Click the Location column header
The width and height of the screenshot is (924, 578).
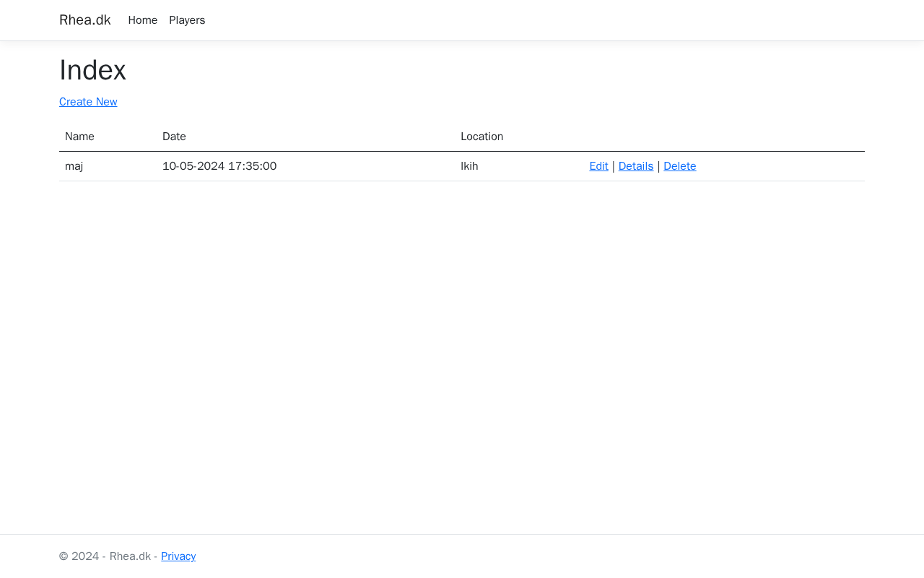pyautogui.click(x=481, y=137)
